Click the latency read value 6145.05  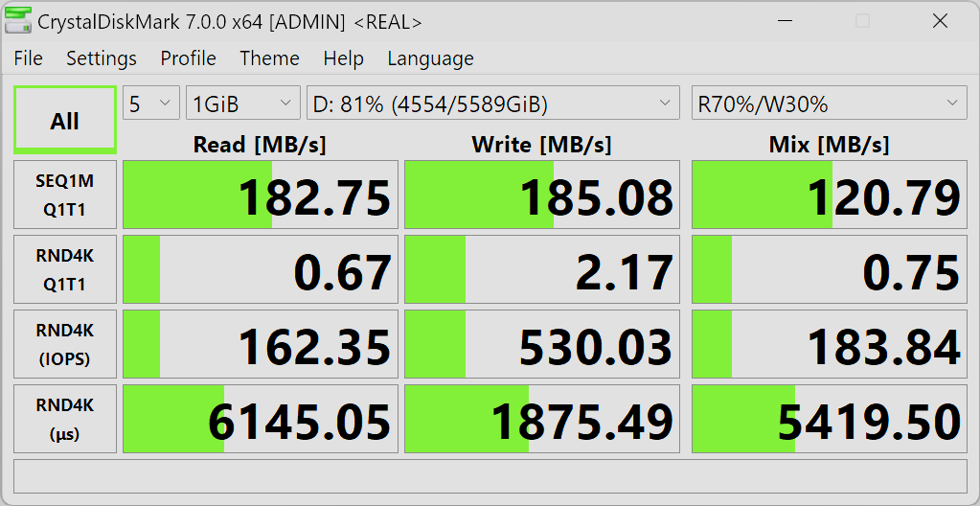261,419
